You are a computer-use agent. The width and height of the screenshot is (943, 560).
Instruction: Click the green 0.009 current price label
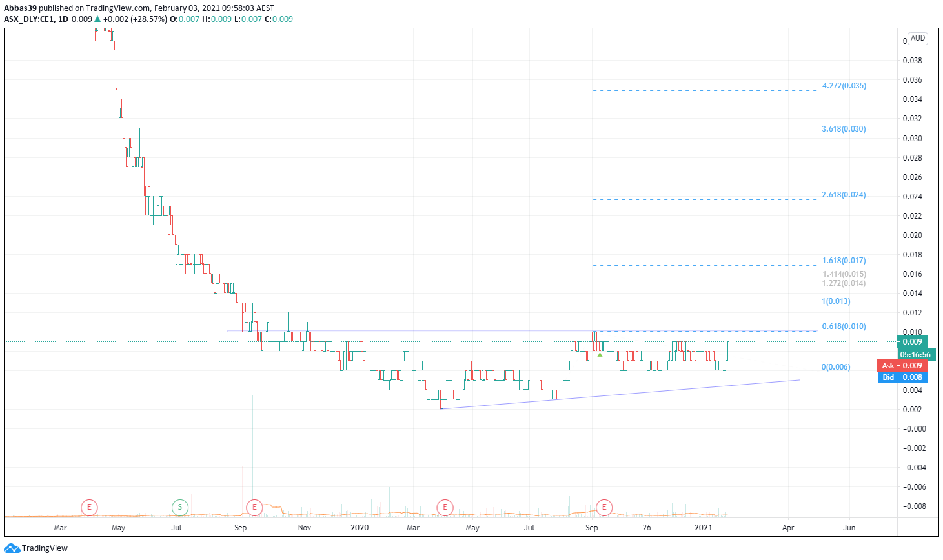point(912,342)
